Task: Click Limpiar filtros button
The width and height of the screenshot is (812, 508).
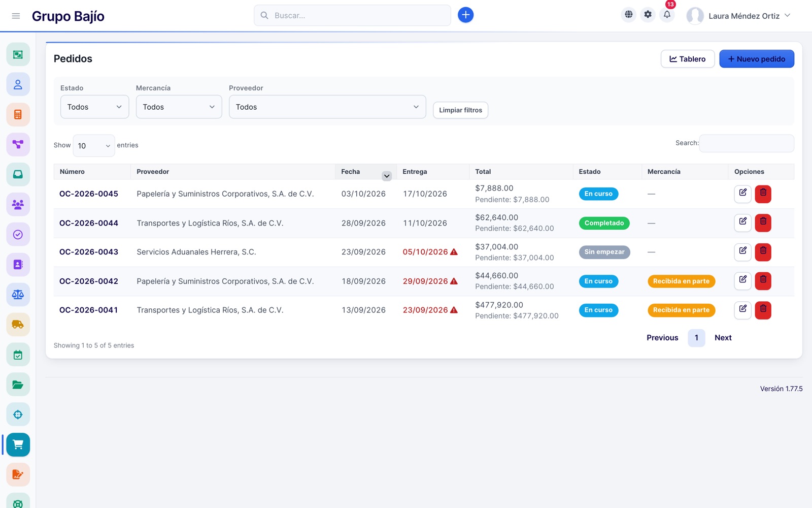Action: point(460,110)
